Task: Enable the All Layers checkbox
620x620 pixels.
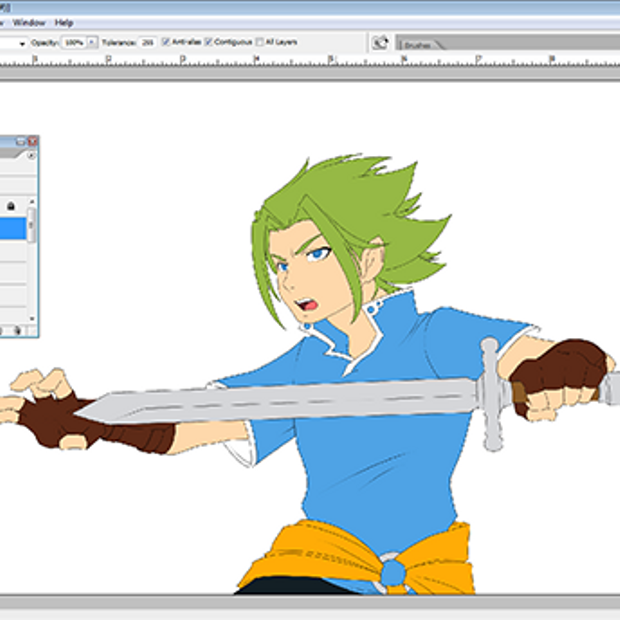Action: click(260, 43)
